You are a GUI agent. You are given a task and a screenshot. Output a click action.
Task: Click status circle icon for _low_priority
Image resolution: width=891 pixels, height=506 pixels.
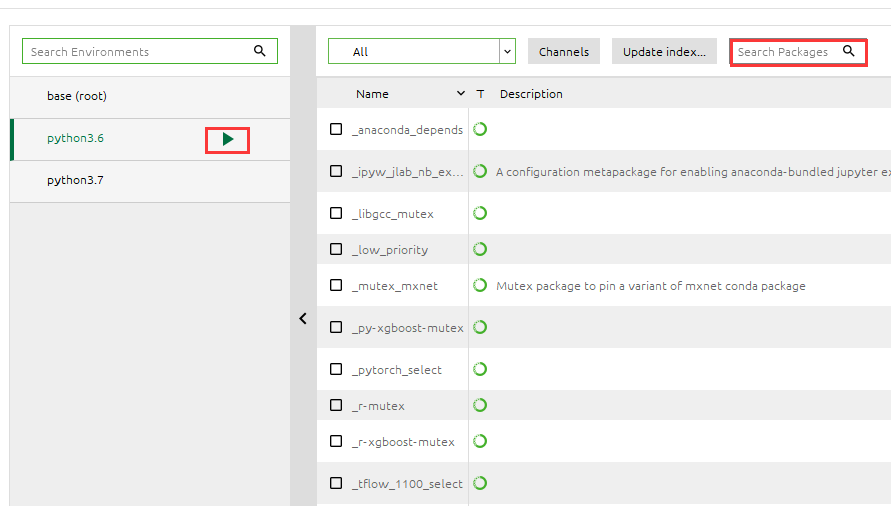480,249
